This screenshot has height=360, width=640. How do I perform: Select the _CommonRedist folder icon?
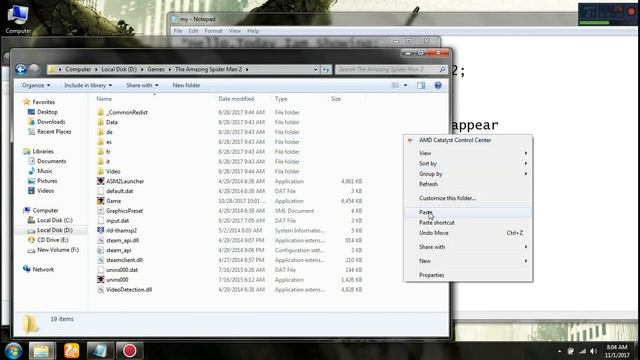[101, 112]
